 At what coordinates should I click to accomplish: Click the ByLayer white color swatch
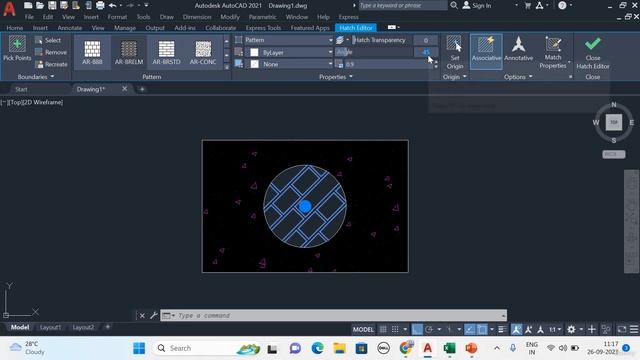pyautogui.click(x=254, y=52)
